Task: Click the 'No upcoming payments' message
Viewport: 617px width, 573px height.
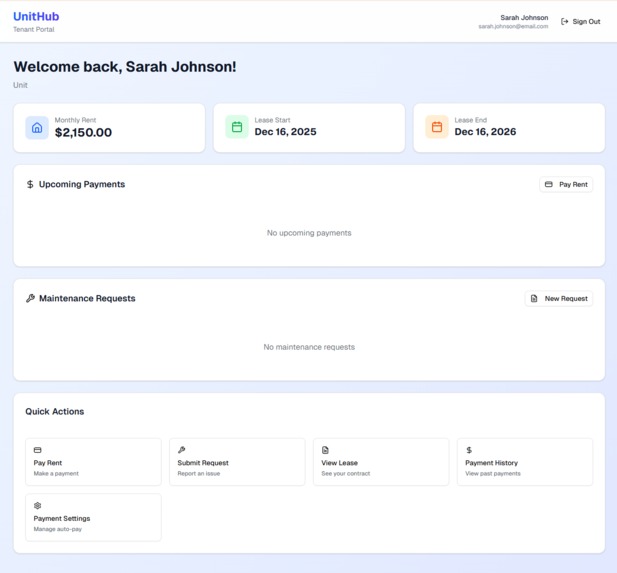Action: [x=309, y=233]
